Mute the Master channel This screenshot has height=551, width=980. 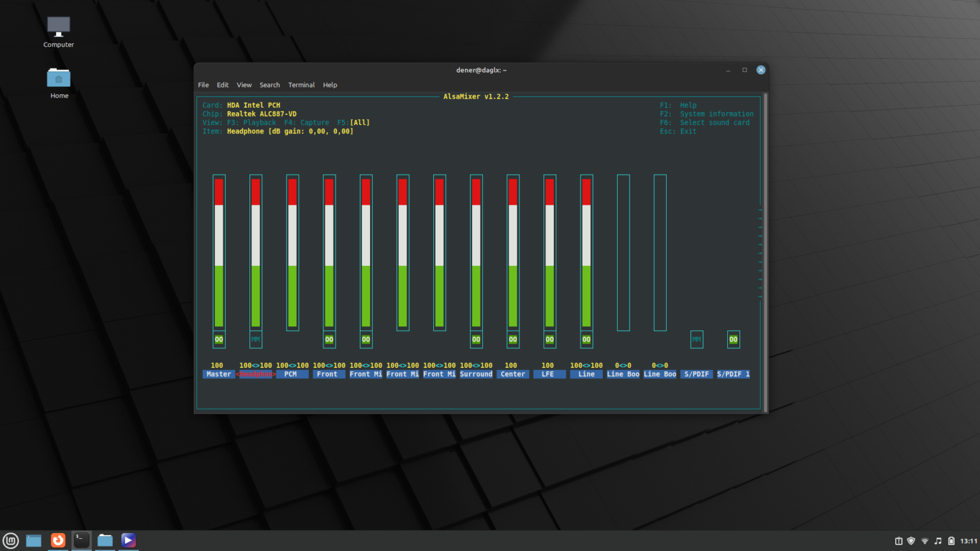click(x=219, y=339)
